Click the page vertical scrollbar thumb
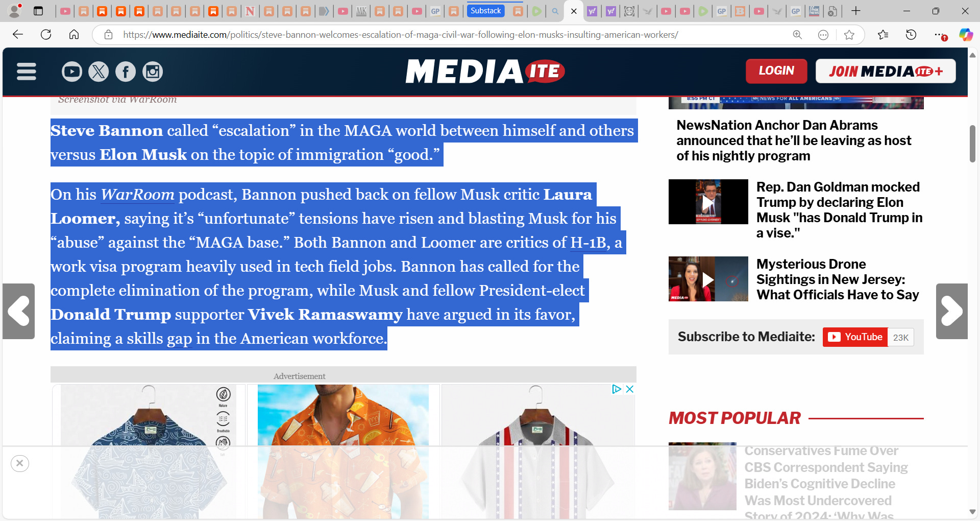The width and height of the screenshot is (980, 521). pos(972,144)
